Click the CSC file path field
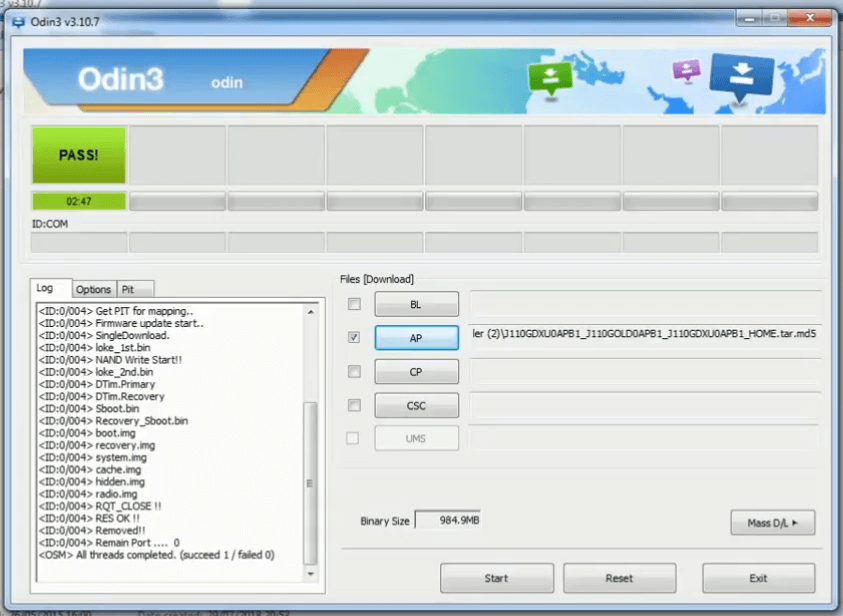The image size is (843, 616). (x=645, y=405)
